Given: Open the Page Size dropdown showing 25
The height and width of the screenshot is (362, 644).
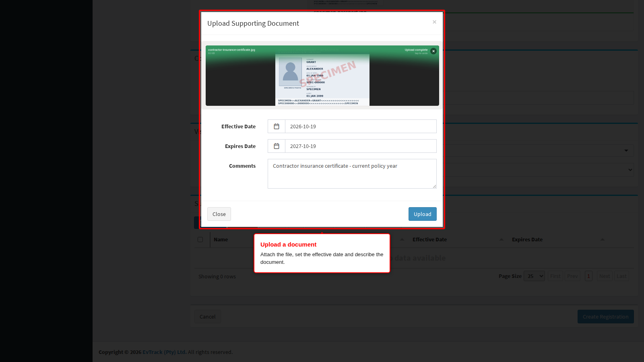Looking at the screenshot, I should [534, 276].
